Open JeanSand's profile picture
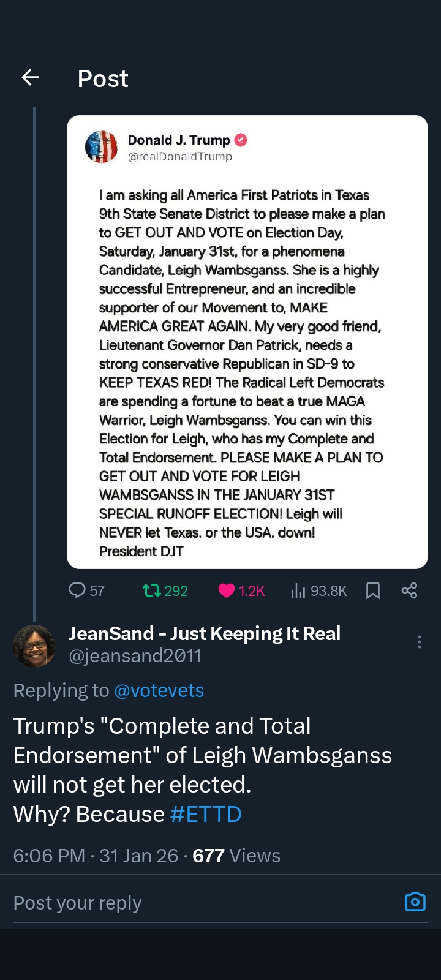This screenshot has width=441, height=980. [x=34, y=646]
